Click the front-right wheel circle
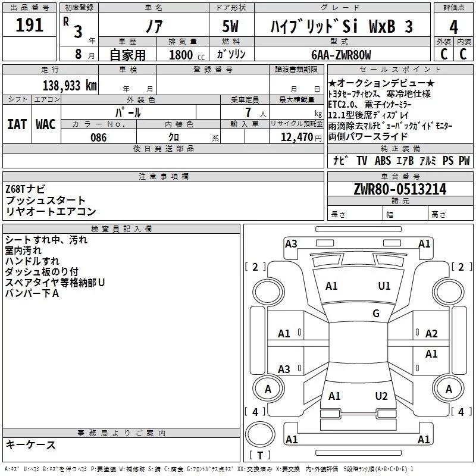476x476 pixels. coord(449,292)
